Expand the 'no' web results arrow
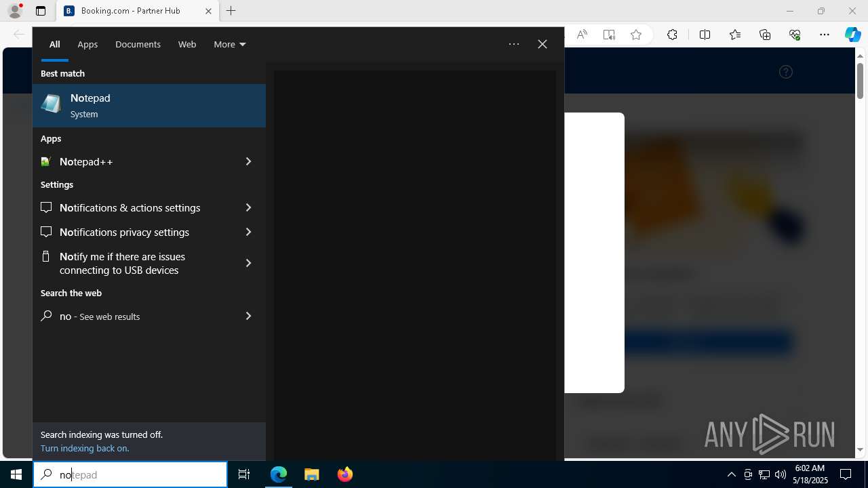The width and height of the screenshot is (868, 488). [248, 316]
